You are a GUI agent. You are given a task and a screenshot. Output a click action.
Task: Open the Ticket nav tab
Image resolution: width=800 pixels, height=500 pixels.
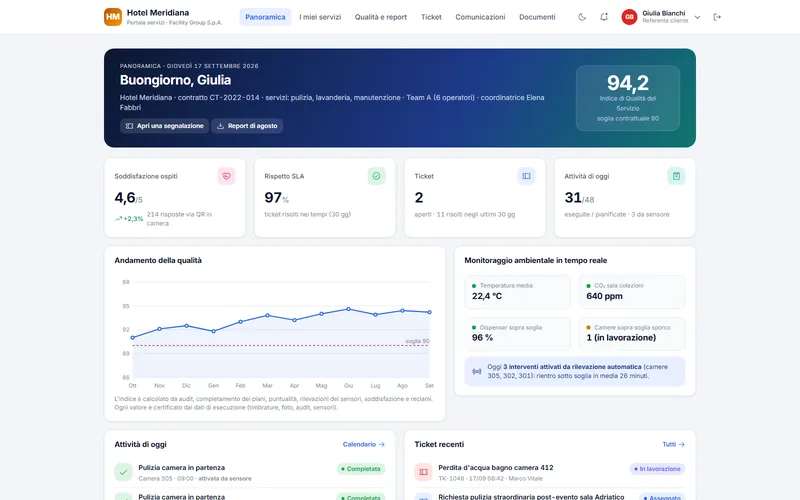431,17
